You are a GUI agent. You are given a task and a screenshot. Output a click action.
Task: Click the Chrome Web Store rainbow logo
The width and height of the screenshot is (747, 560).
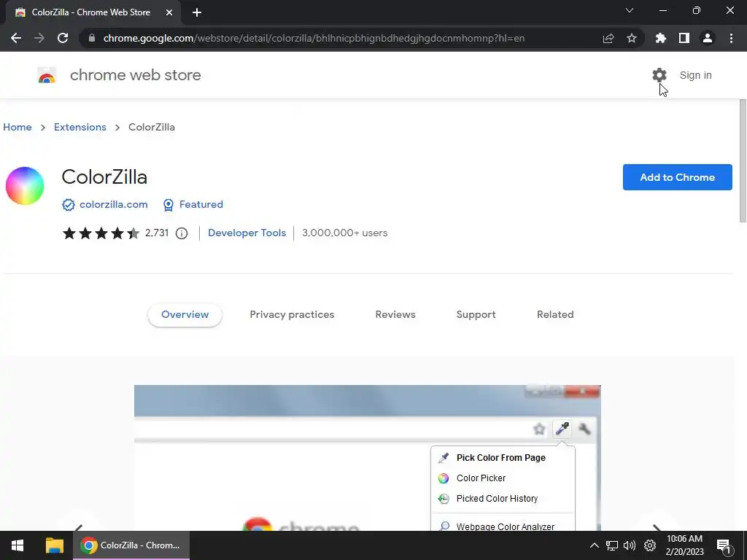pyautogui.click(x=47, y=75)
